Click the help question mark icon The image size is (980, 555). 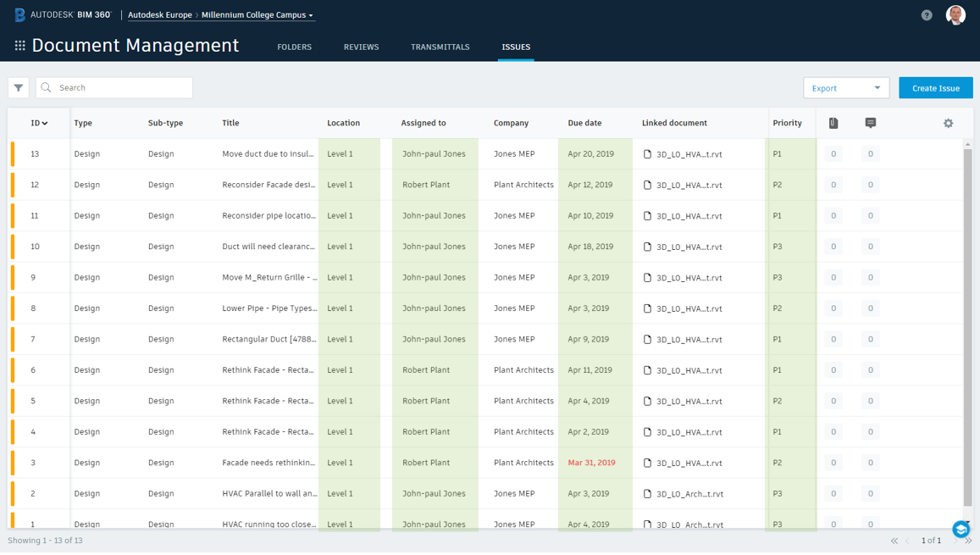tap(927, 15)
